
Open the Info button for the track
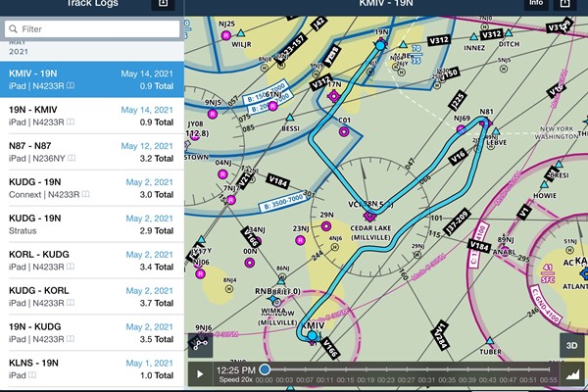[x=535, y=4]
